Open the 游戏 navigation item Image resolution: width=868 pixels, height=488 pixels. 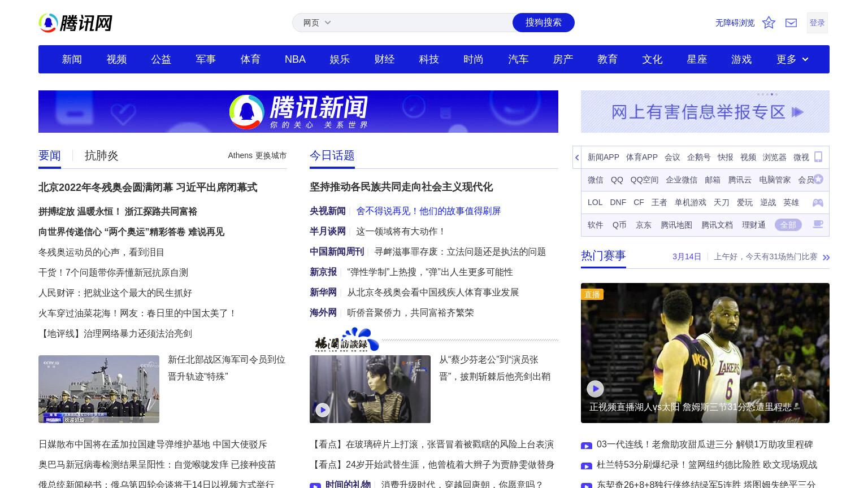(741, 59)
